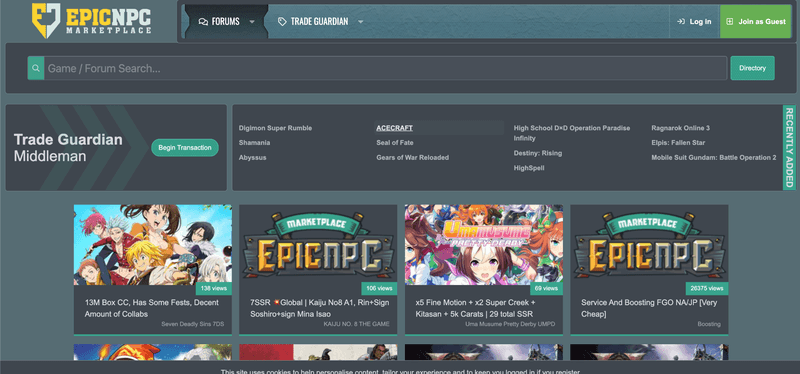Open the Digimon Super Rumble link
800x374 pixels.
pyautogui.click(x=275, y=128)
